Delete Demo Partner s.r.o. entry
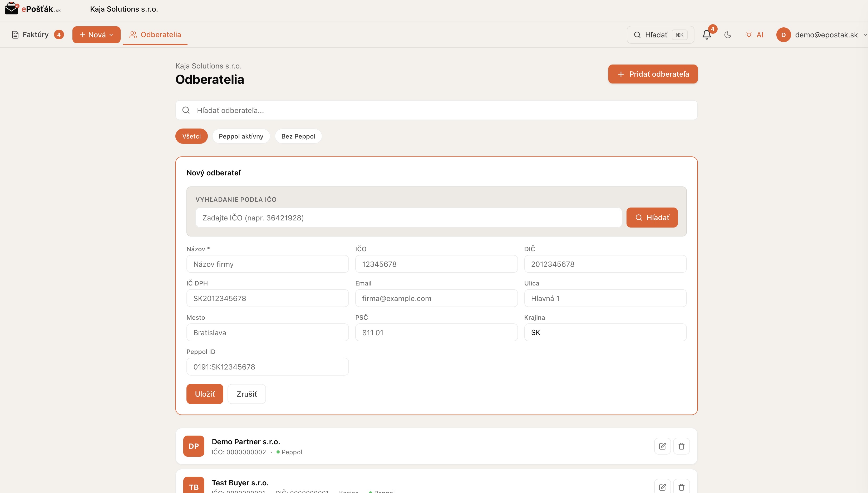Image resolution: width=868 pixels, height=493 pixels. click(x=681, y=446)
